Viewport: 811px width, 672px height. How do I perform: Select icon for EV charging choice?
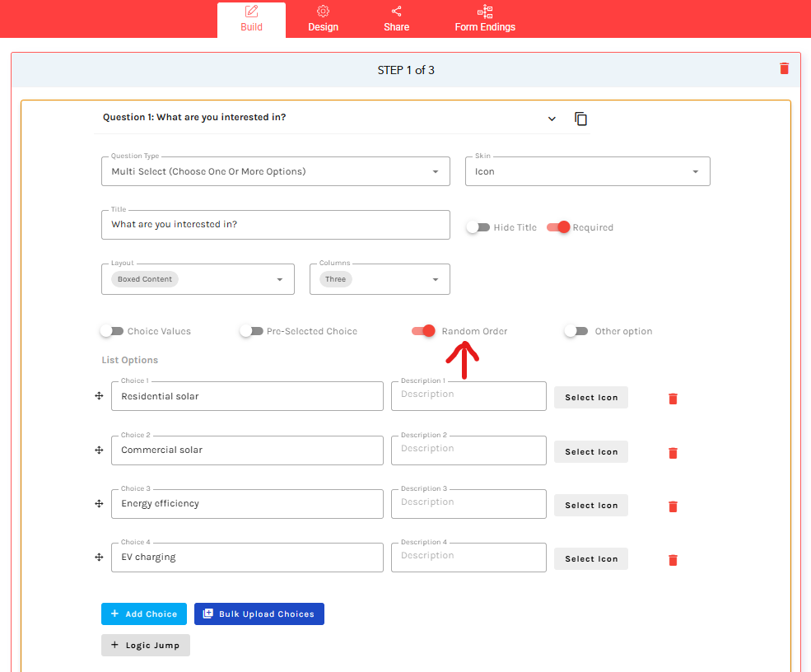(591, 558)
